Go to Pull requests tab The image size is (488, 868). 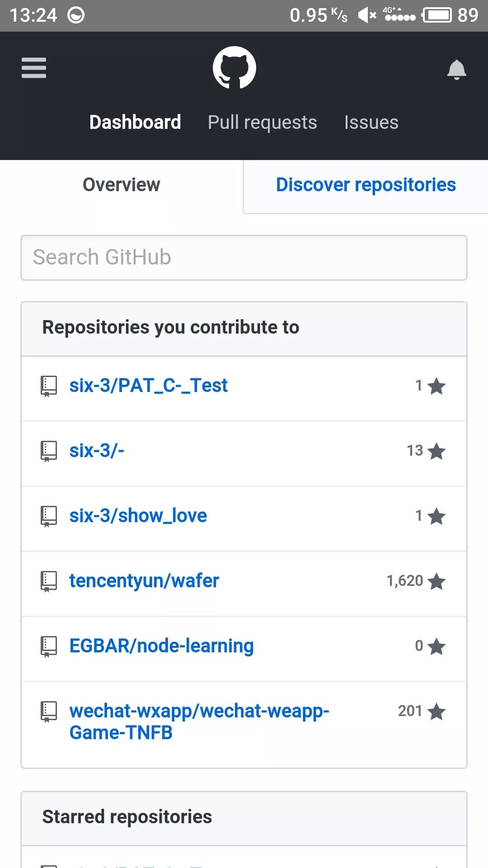point(262,123)
